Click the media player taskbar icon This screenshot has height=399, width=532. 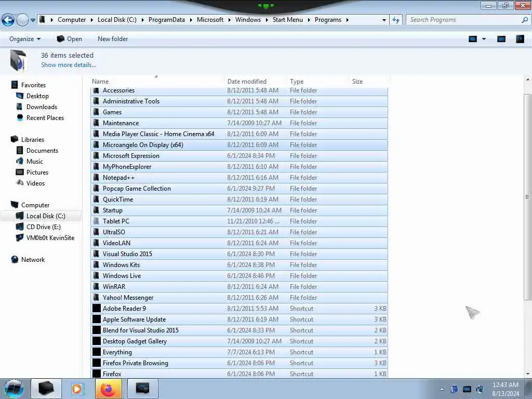(x=77, y=389)
